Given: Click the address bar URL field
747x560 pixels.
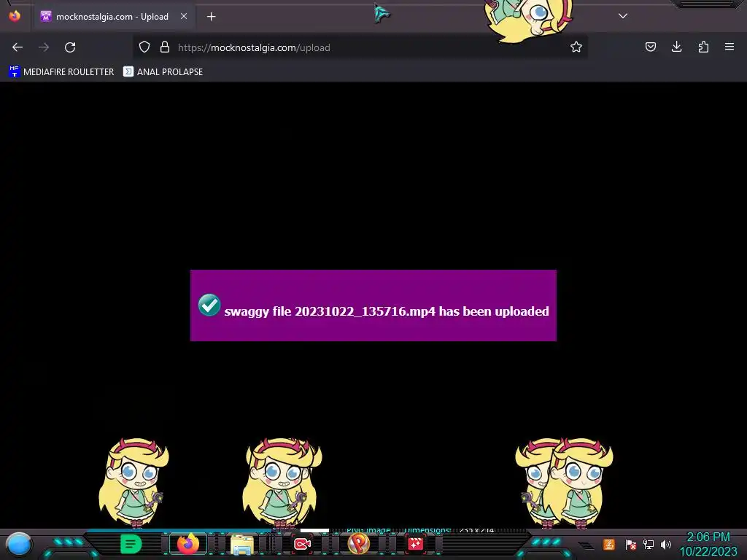Looking at the screenshot, I should [x=360, y=47].
